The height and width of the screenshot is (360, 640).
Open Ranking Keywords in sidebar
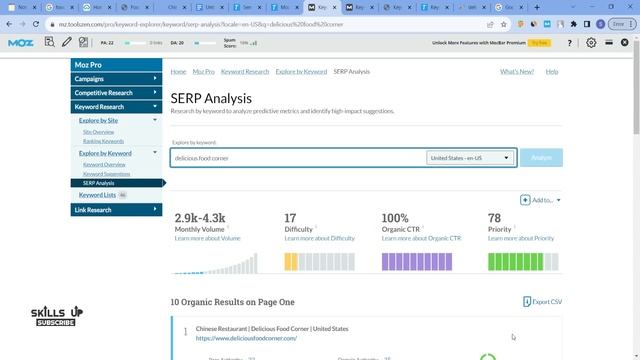point(103,141)
